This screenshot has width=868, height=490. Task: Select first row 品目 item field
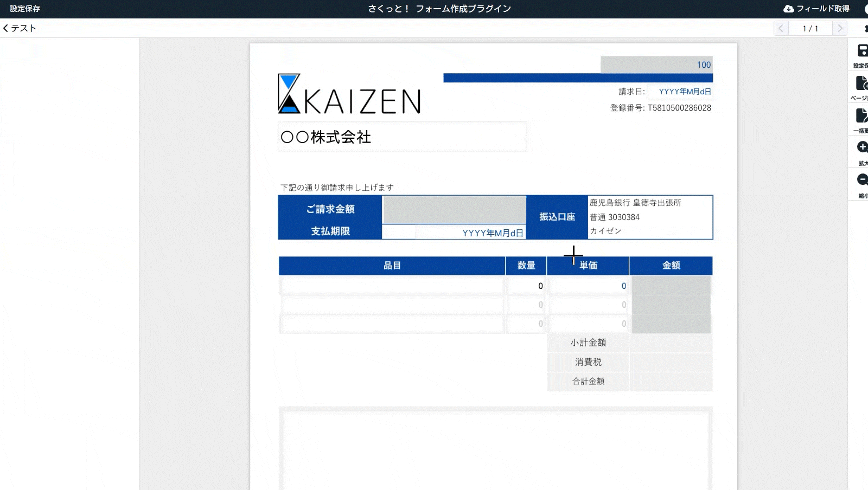tap(392, 286)
